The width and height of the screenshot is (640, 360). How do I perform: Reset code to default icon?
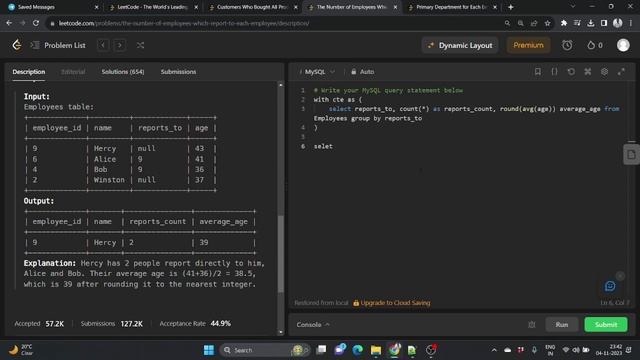tap(571, 72)
